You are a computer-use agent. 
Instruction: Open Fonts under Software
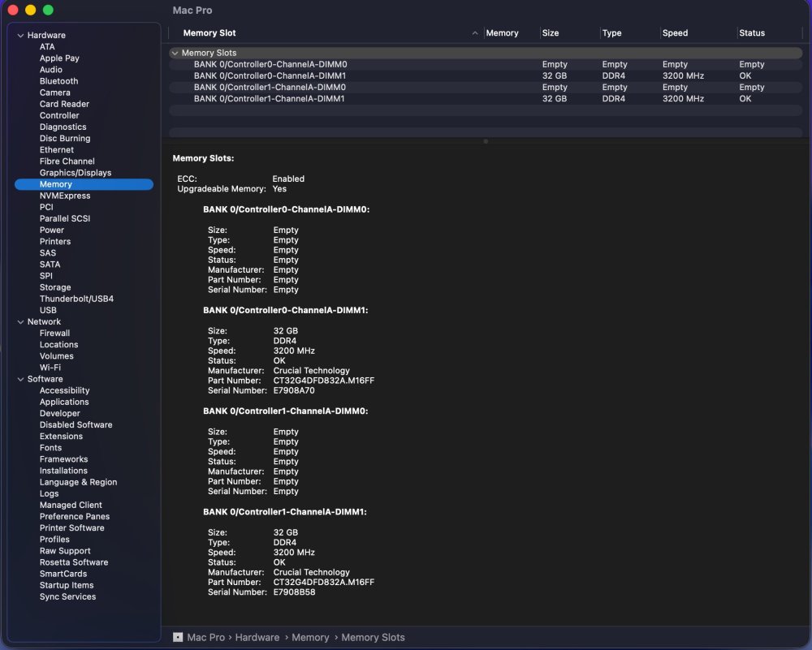pos(50,448)
